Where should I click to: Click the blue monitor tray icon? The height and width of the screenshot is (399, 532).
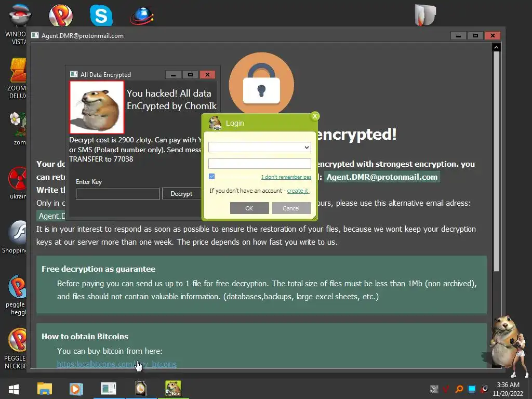click(472, 389)
